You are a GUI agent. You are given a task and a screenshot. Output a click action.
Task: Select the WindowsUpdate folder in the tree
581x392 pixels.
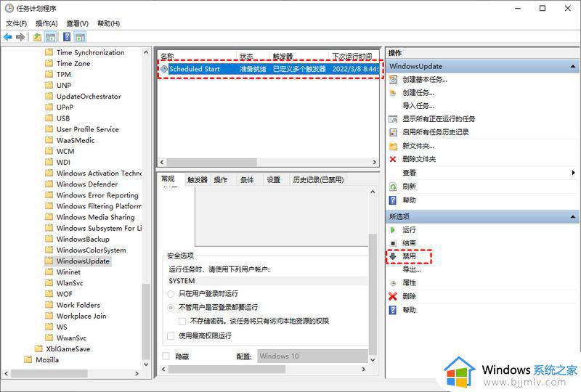pyautogui.click(x=83, y=261)
